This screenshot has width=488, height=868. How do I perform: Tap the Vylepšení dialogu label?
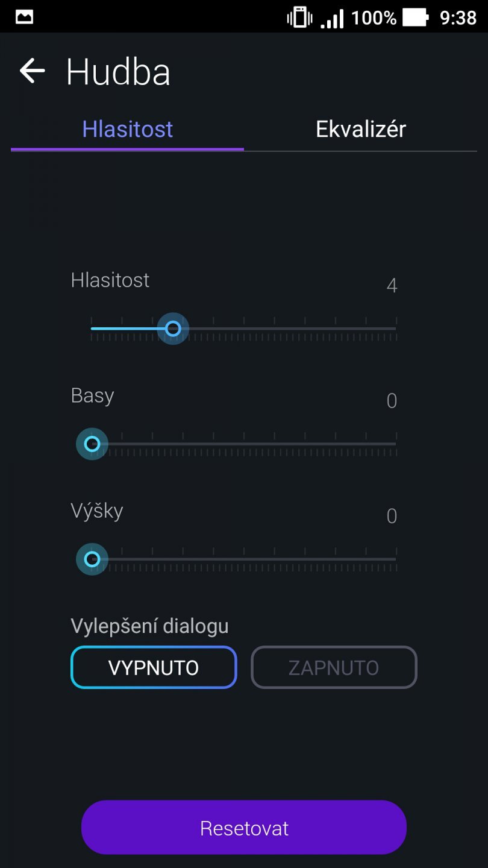[150, 626]
